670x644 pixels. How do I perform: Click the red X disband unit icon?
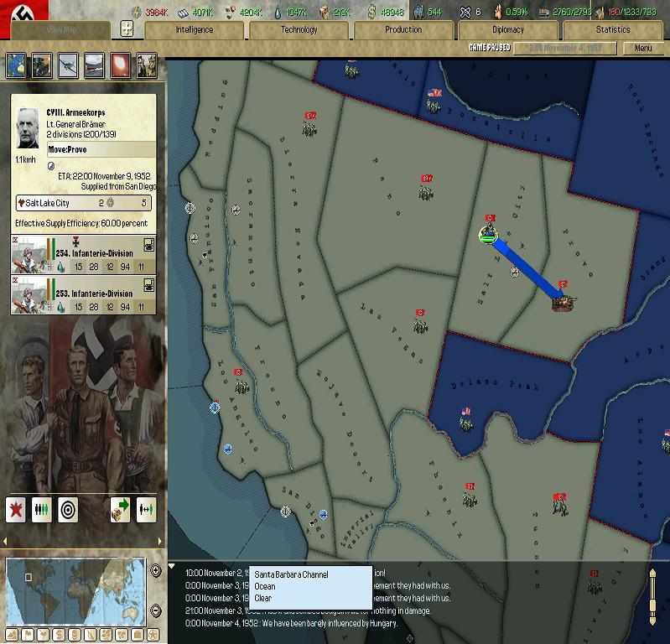pyautogui.click(x=16, y=509)
